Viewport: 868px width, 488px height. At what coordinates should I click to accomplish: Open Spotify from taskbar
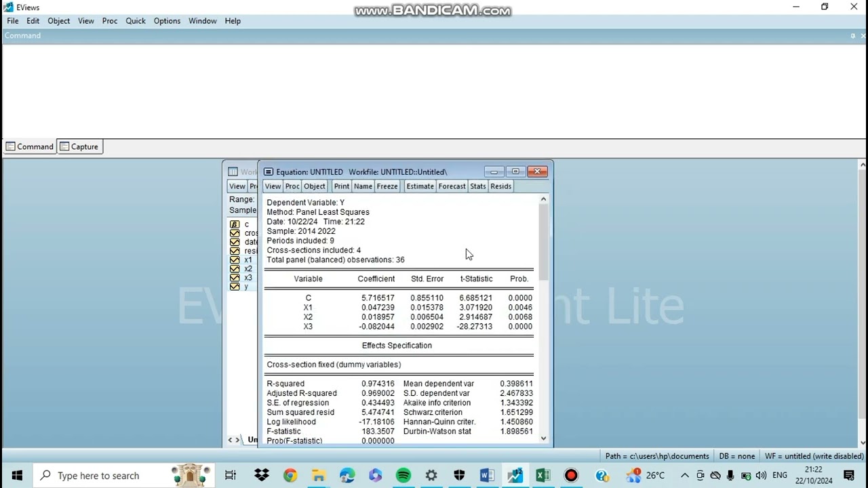tap(403, 475)
